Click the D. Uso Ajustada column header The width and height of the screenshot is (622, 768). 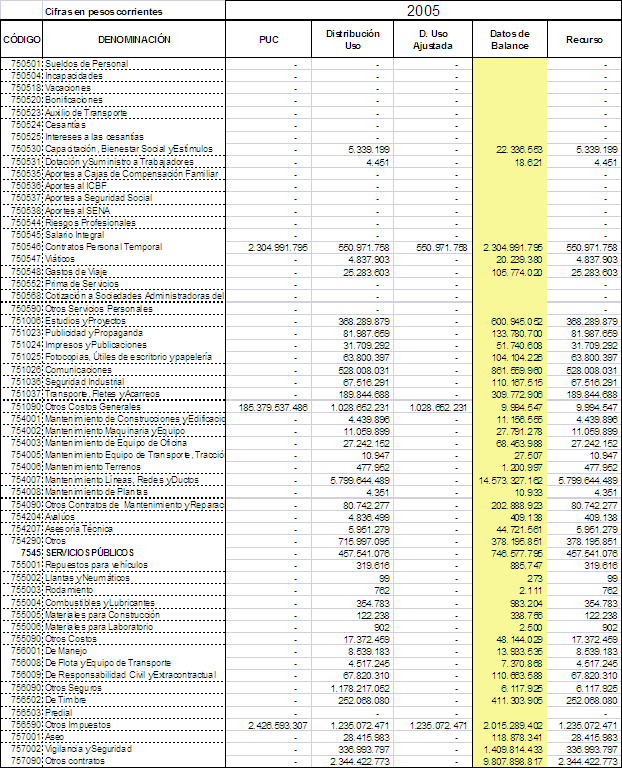tap(434, 40)
